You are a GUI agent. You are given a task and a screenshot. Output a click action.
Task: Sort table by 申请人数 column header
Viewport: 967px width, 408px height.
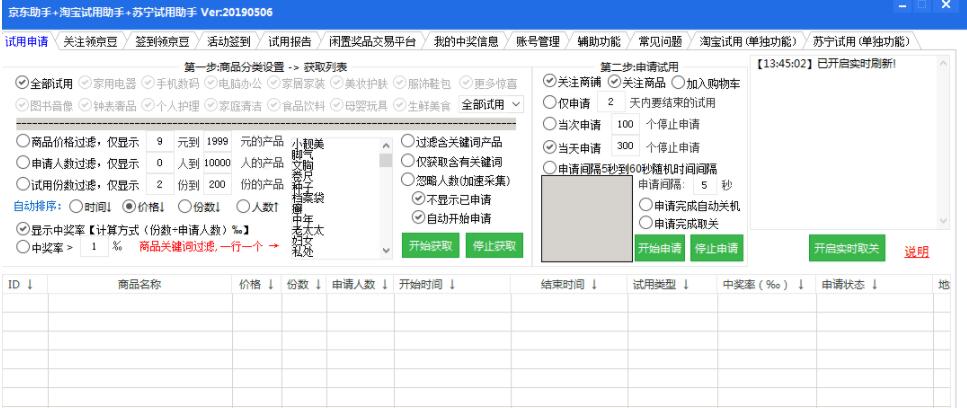(x=360, y=284)
